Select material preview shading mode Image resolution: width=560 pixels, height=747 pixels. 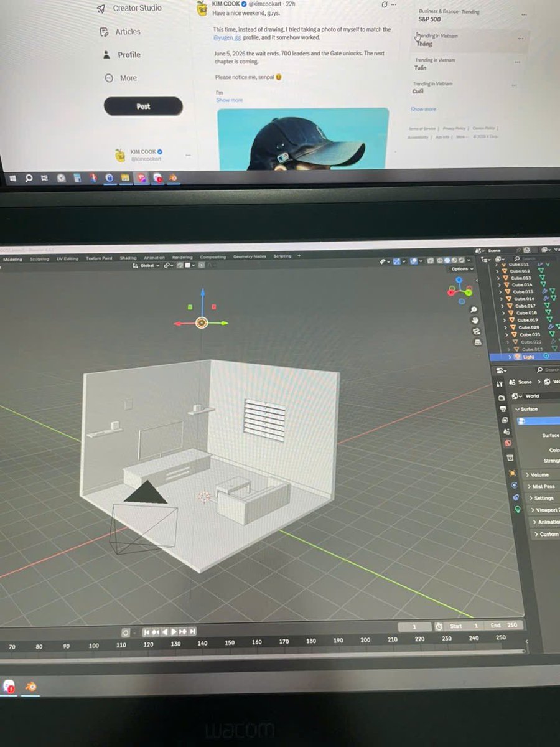click(x=454, y=260)
